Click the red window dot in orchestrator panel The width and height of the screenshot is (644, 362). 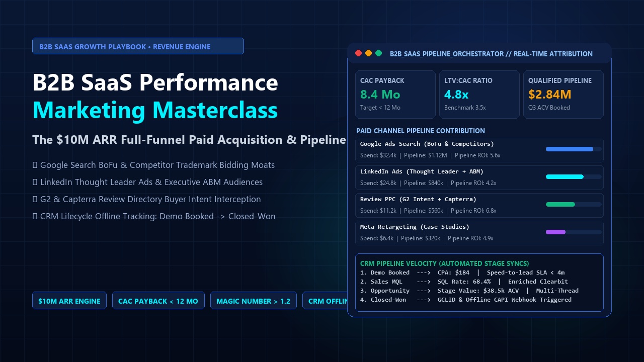[x=358, y=53]
